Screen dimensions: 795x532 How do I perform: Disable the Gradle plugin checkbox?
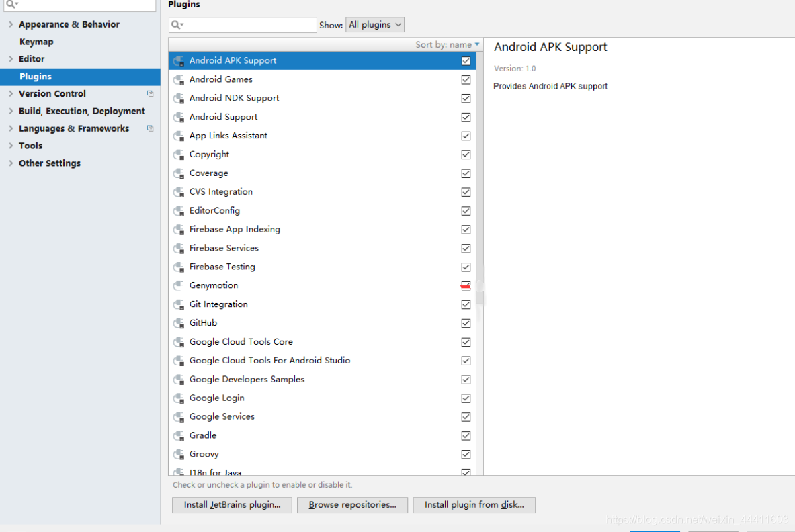pyautogui.click(x=466, y=436)
